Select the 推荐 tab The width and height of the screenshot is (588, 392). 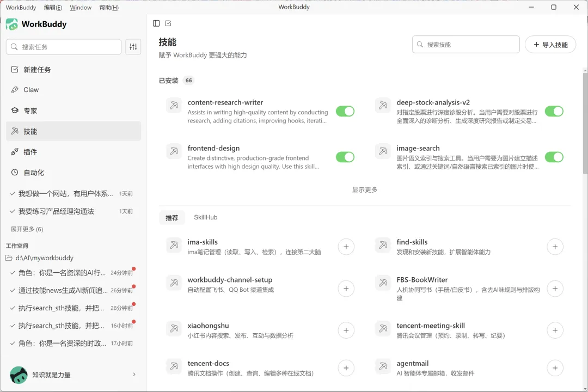171,218
